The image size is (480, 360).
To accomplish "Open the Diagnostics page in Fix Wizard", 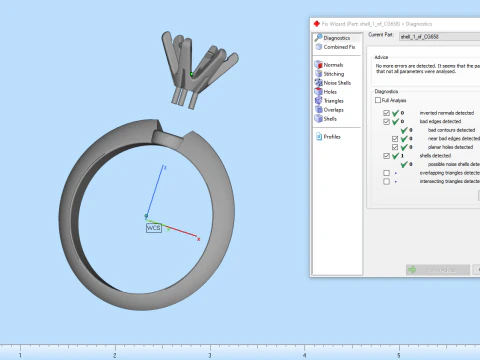I will pyautogui.click(x=337, y=38).
